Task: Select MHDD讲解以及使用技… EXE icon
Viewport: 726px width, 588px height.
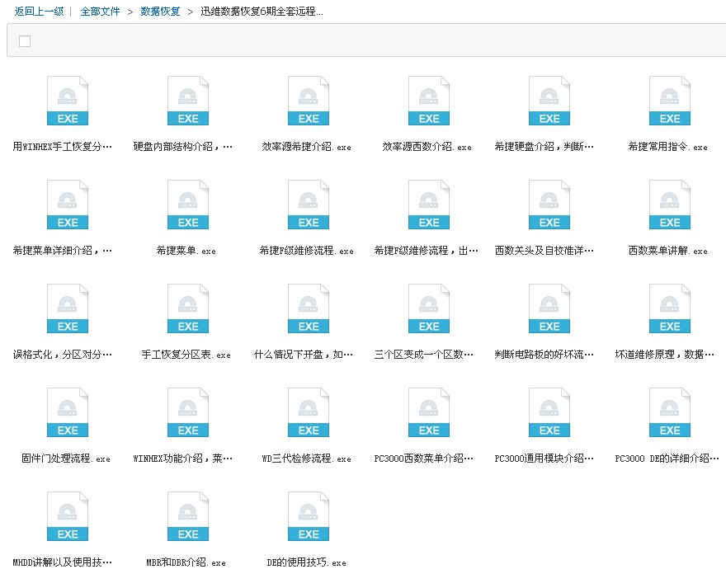Action: point(68,517)
